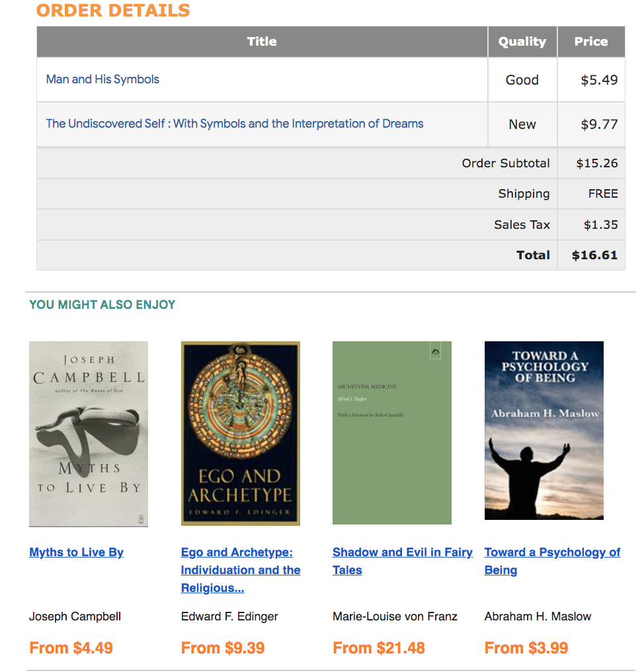The image size is (644, 672).
Task: Click the Title column header
Action: click(x=262, y=42)
